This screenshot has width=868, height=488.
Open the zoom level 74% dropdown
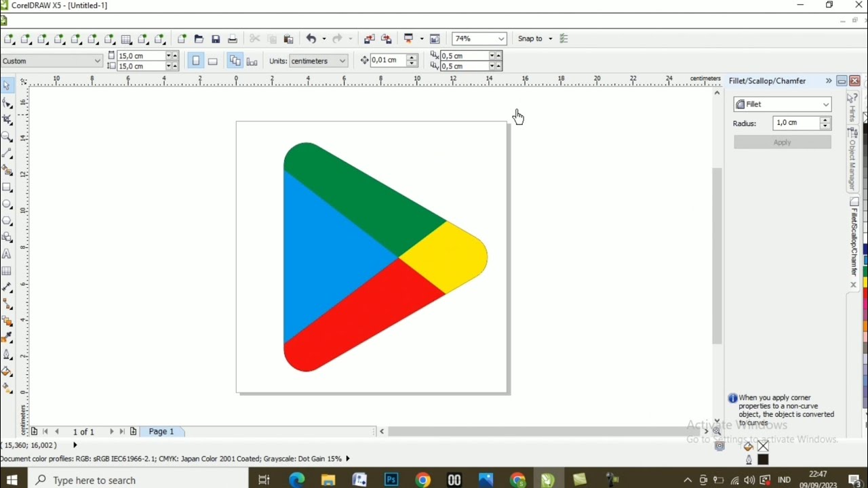coord(501,39)
